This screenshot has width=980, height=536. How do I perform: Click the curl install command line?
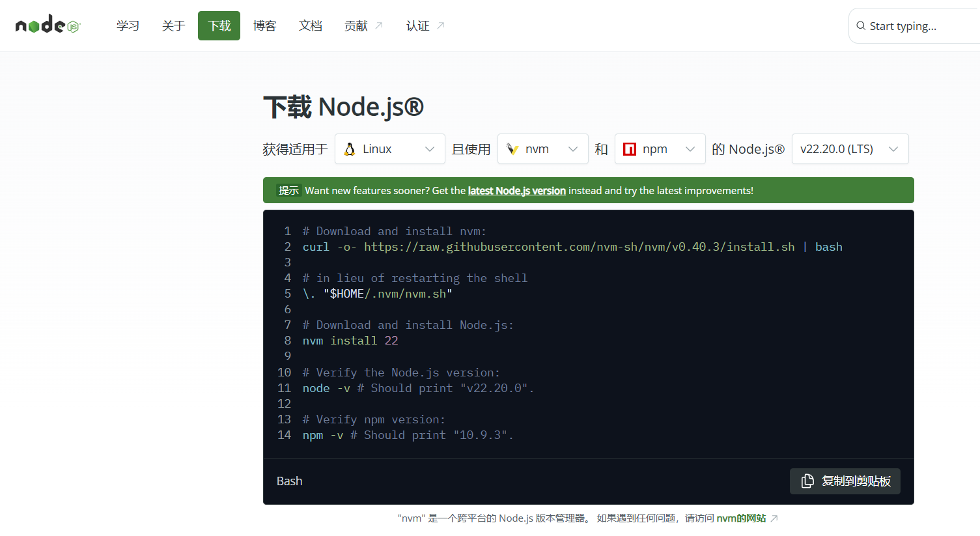(572, 247)
